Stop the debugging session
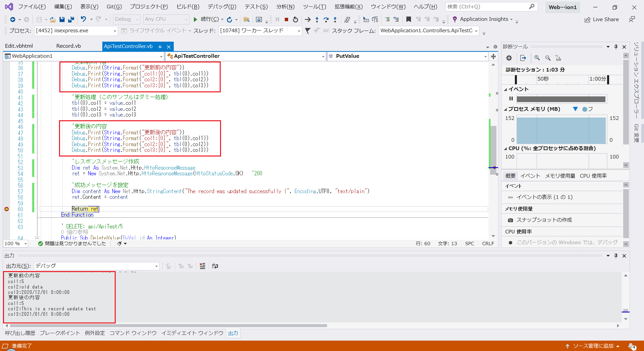This screenshot has height=351, width=644. [286, 19]
